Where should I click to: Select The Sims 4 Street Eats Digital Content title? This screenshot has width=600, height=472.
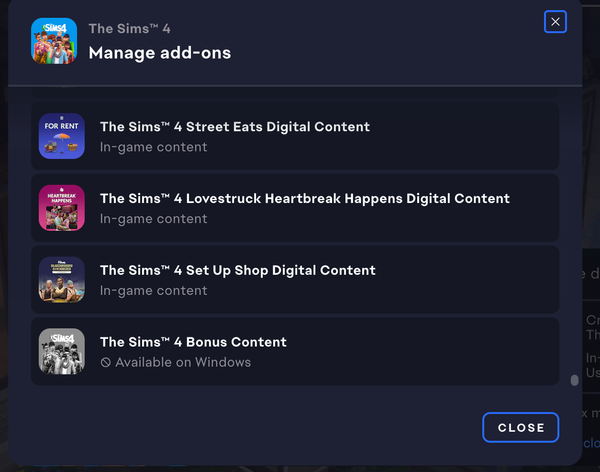234,127
